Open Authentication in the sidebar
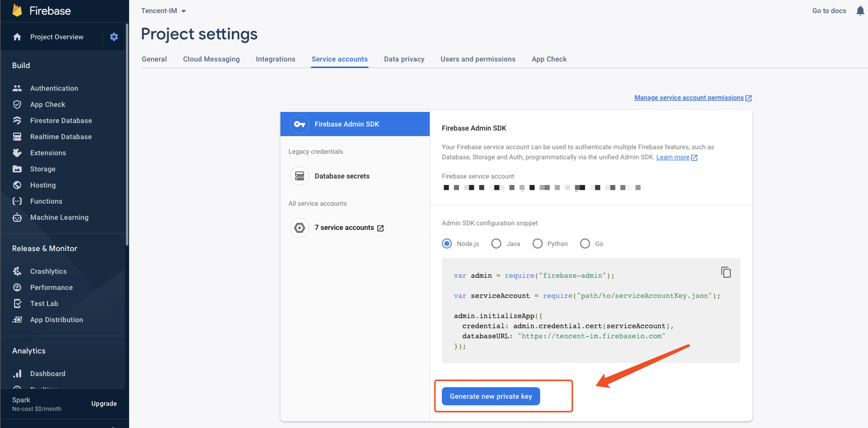Screen dimensions: 868x428 [x=54, y=88]
